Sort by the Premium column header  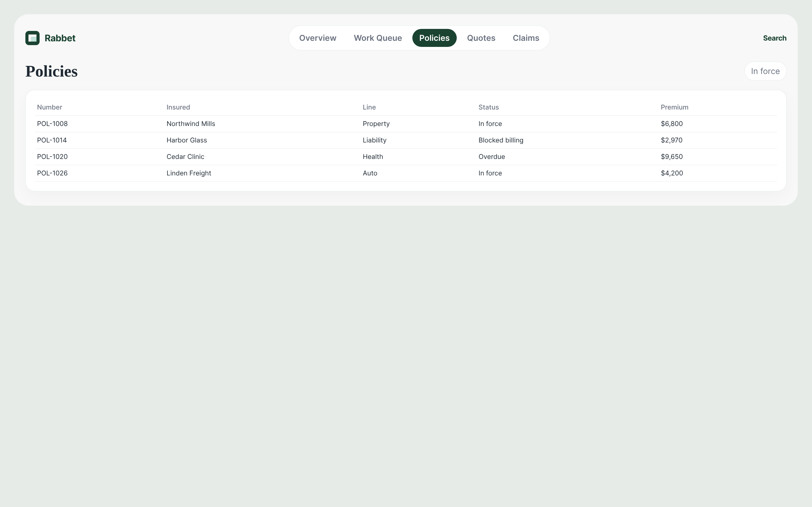coord(674,107)
